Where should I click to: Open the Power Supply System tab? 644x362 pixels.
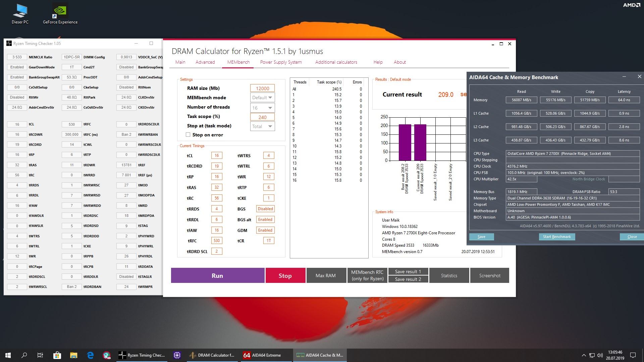click(x=281, y=62)
